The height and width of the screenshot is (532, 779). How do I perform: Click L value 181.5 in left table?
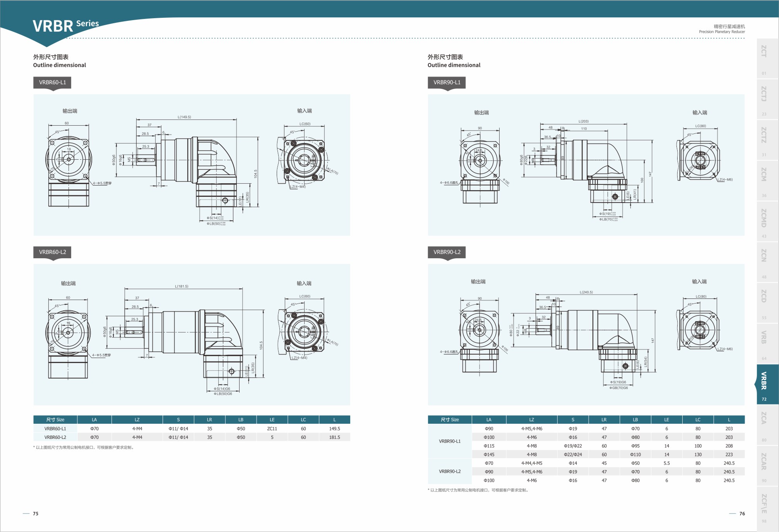point(334,437)
